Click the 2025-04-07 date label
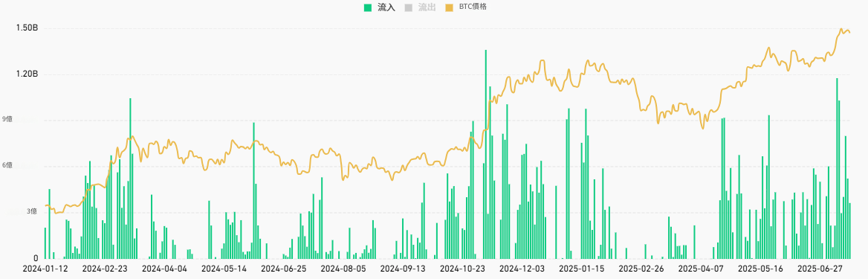Image resolution: width=868 pixels, height=279 pixels. coord(700,269)
